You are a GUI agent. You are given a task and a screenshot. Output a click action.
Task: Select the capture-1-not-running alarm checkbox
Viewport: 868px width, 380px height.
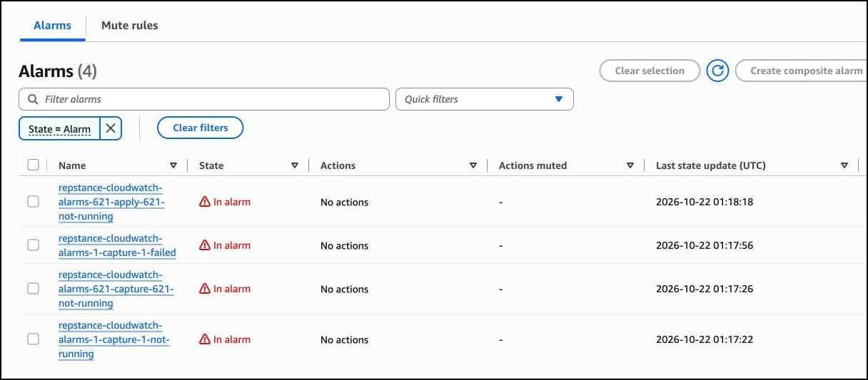point(33,339)
